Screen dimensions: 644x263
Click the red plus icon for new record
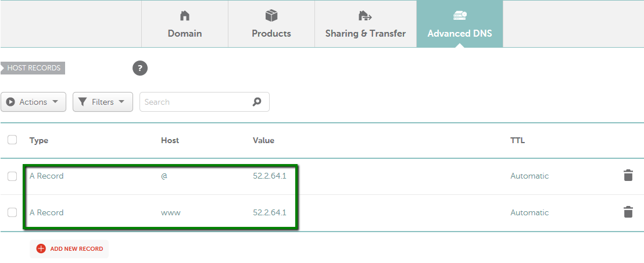(41, 248)
